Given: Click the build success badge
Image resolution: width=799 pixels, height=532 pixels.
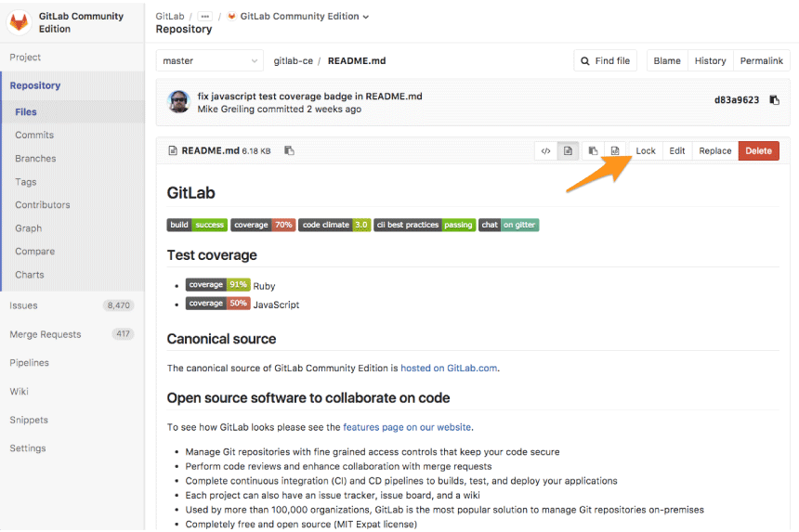Looking at the screenshot, I should (197, 225).
